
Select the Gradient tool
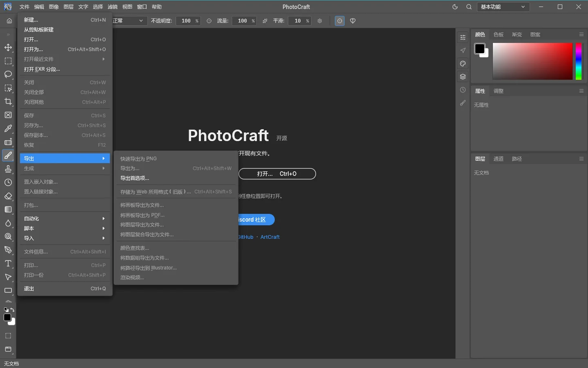8,209
